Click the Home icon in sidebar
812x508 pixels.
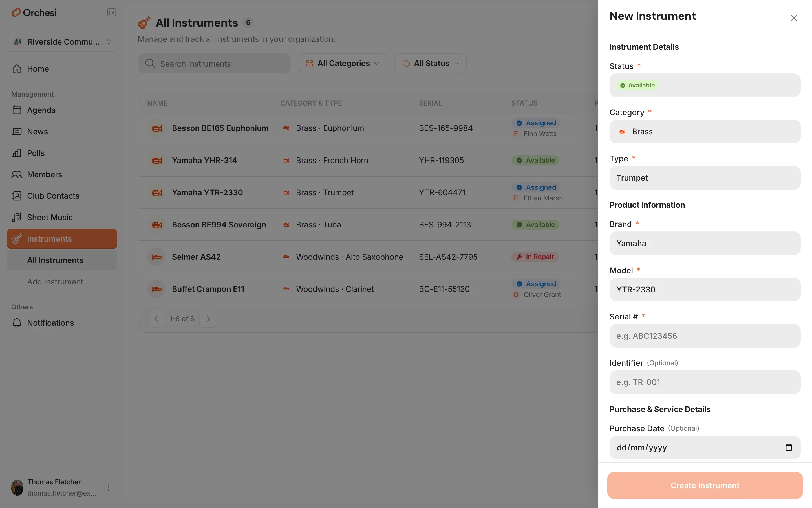point(17,69)
